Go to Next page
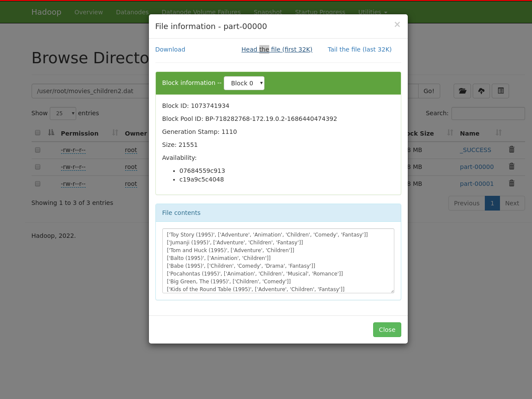532x399 pixels. (x=512, y=203)
